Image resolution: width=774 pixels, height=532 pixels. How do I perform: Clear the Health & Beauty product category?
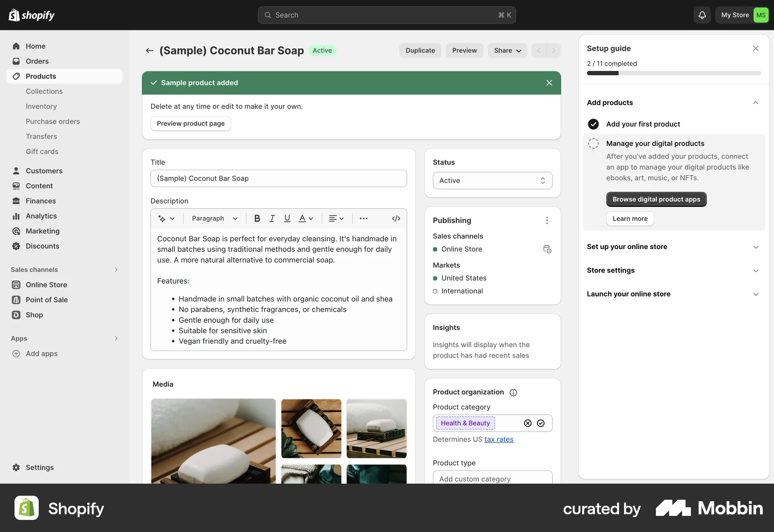tap(528, 423)
